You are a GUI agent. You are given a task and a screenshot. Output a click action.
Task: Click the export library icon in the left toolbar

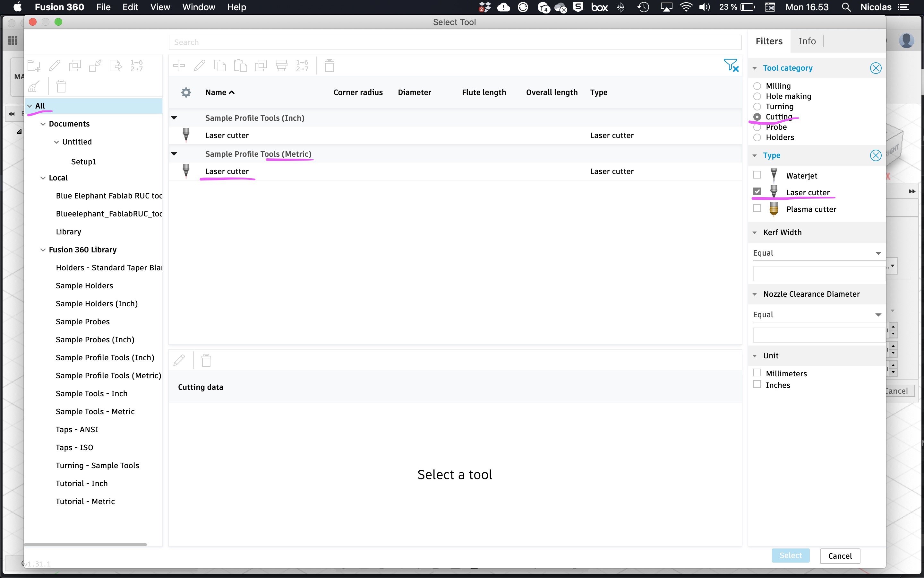pos(115,66)
